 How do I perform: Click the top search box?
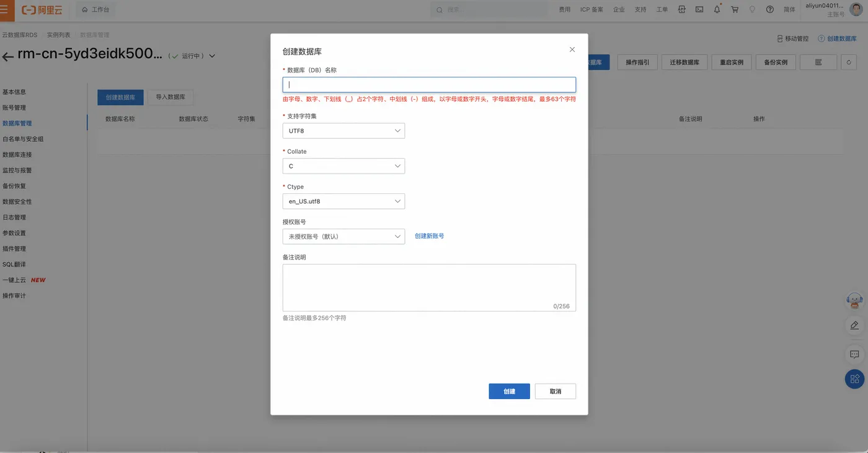tap(489, 10)
